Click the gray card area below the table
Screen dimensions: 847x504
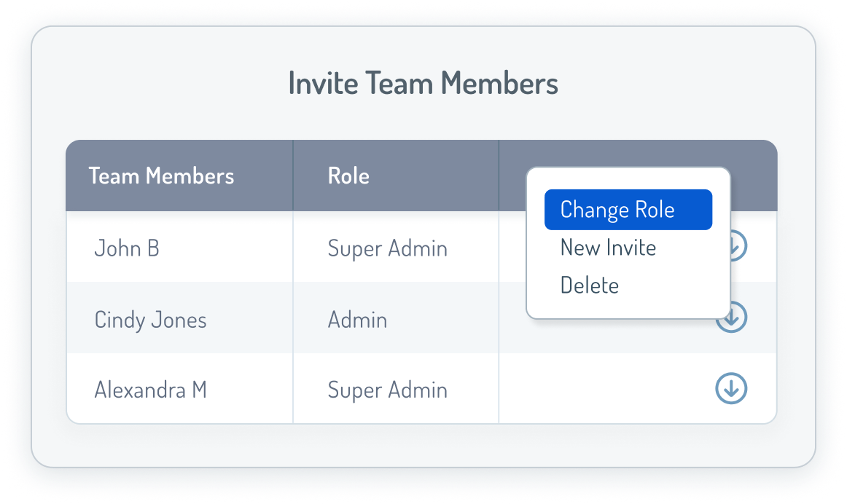[x=423, y=444]
